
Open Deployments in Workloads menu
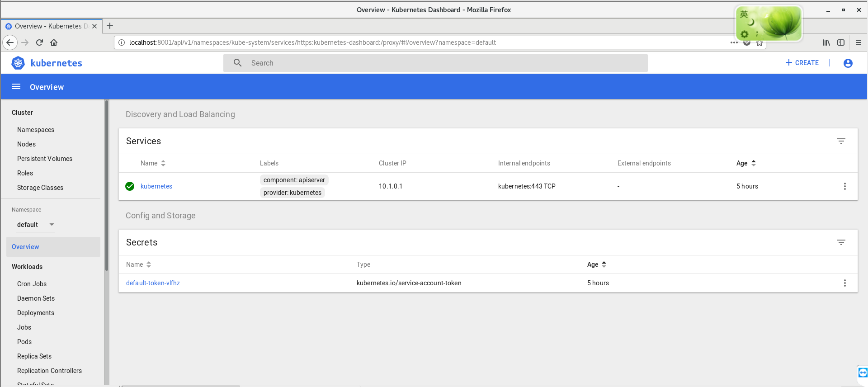click(x=36, y=313)
